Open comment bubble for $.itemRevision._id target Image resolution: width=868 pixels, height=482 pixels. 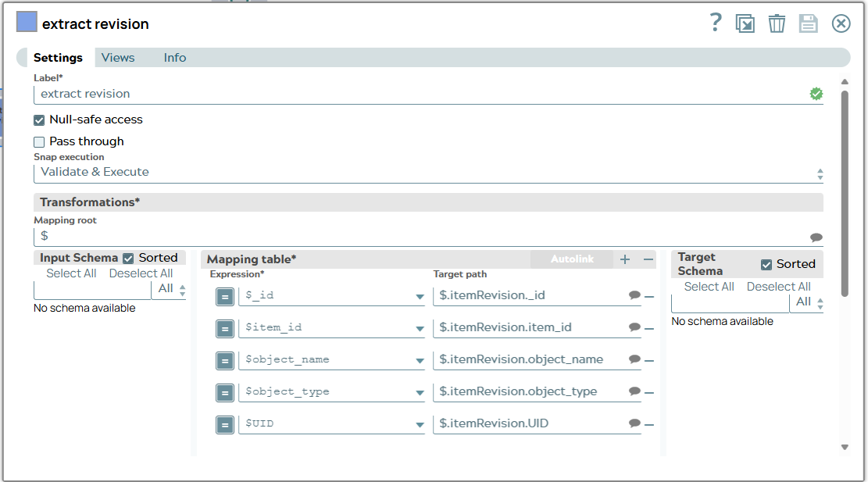tap(635, 295)
